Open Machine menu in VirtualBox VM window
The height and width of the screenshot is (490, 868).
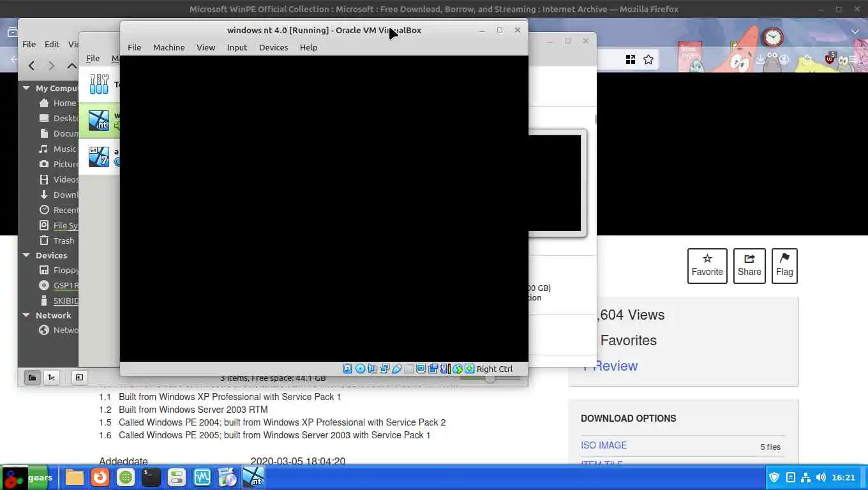tap(168, 47)
